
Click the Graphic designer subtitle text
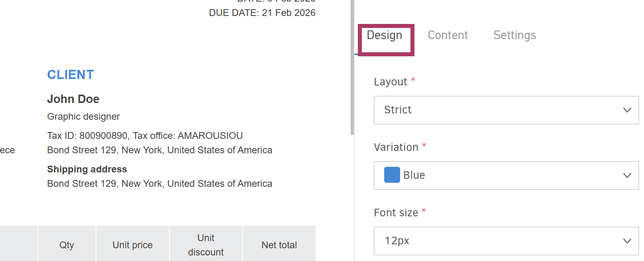(x=83, y=117)
